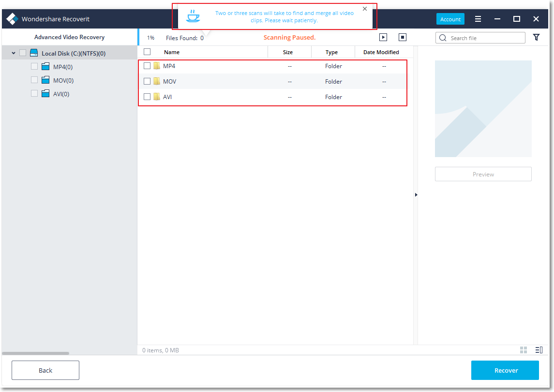Open the filter funnel icon
The image size is (554, 392).
[x=536, y=37]
